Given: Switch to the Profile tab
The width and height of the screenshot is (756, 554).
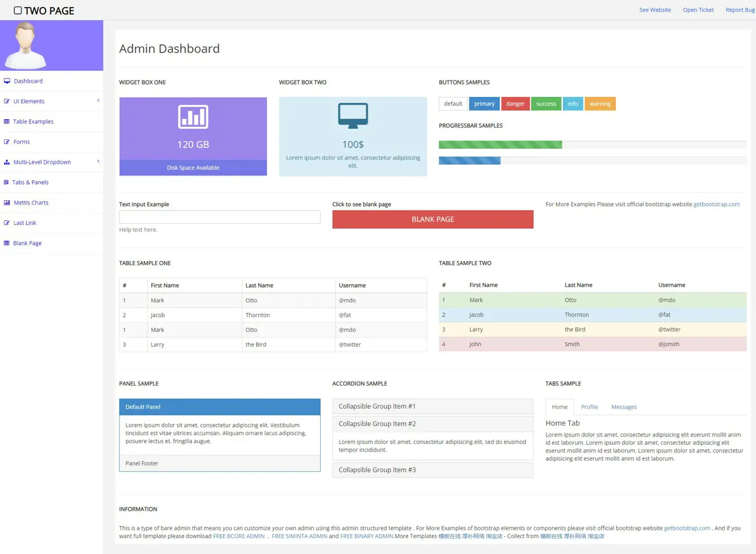Looking at the screenshot, I should coord(589,407).
